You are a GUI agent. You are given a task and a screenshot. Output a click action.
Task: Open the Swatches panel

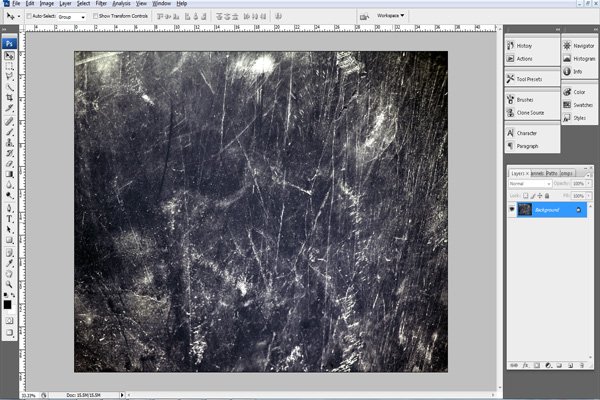point(579,104)
